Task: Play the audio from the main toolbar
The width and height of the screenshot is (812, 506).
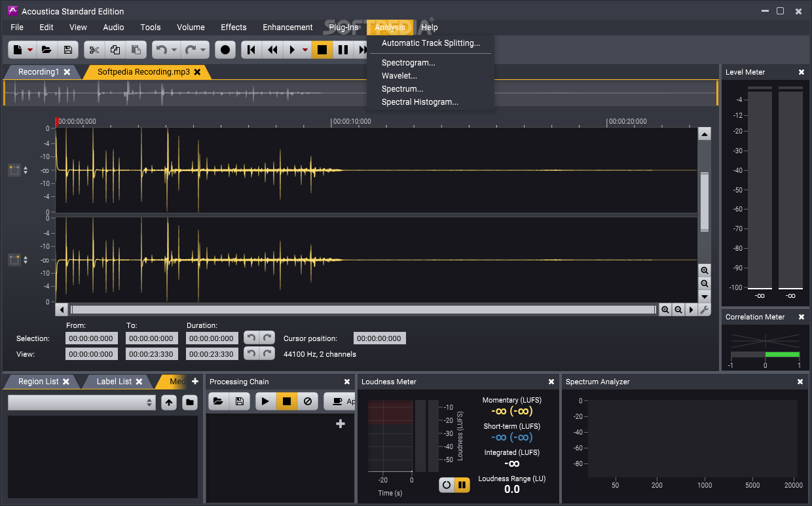Action: [292, 50]
